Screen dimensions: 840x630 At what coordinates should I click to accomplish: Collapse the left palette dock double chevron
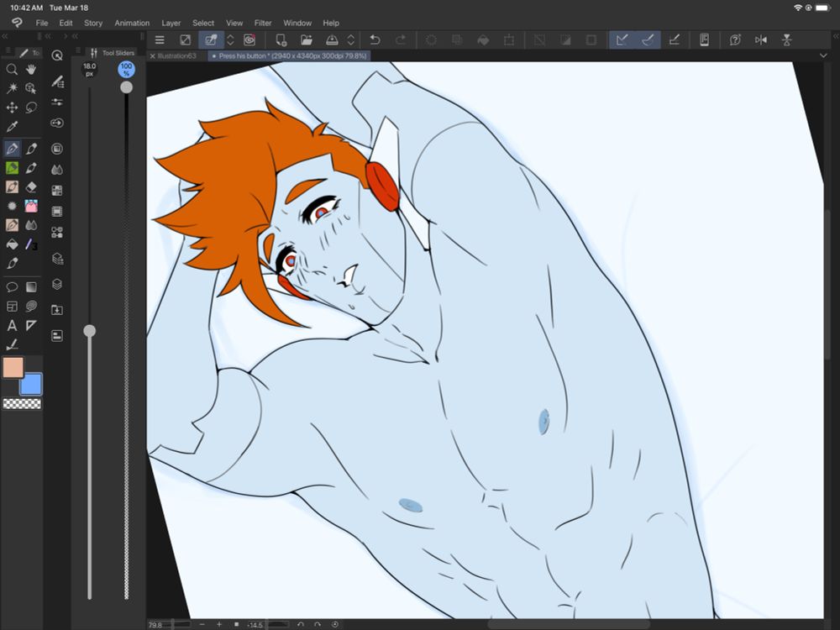(x=5, y=36)
